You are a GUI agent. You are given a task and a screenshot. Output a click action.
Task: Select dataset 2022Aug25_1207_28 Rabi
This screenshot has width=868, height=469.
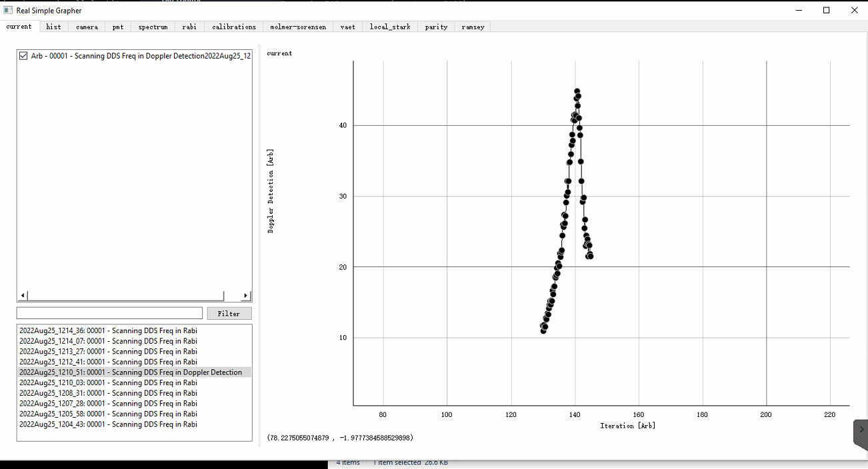(134, 403)
